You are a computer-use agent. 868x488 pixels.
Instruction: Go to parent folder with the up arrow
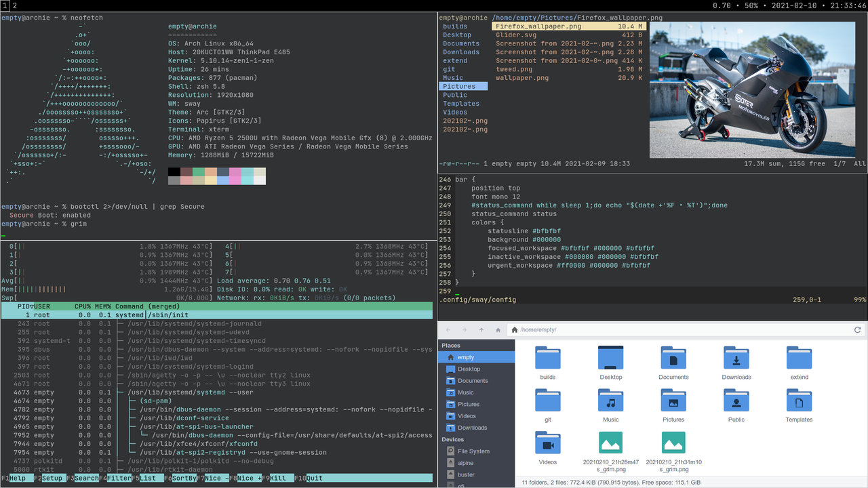point(481,330)
